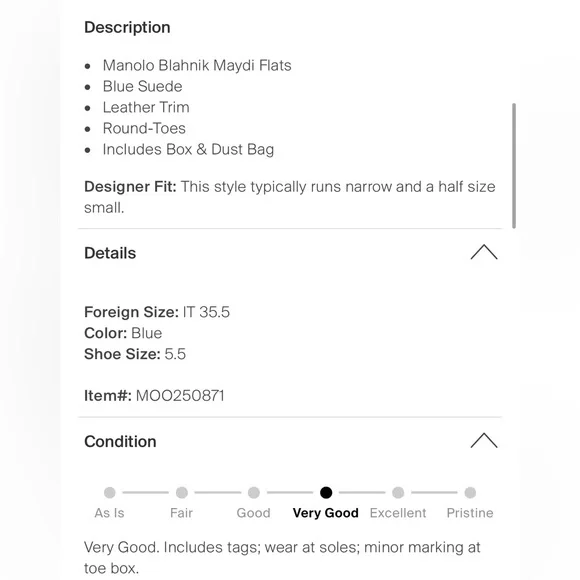Click the Details section heading

110,253
